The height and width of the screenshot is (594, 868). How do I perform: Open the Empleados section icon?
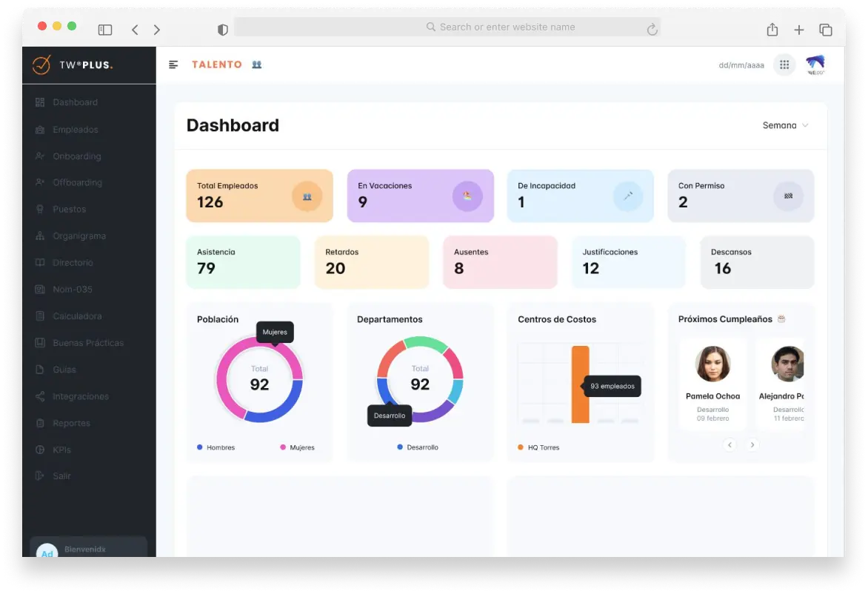(39, 129)
